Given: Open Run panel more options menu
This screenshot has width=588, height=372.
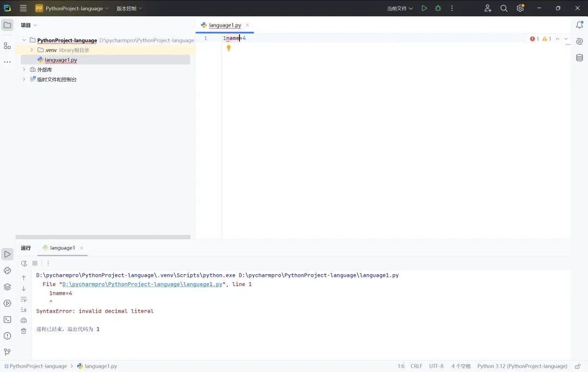Looking at the screenshot, I should [48, 263].
